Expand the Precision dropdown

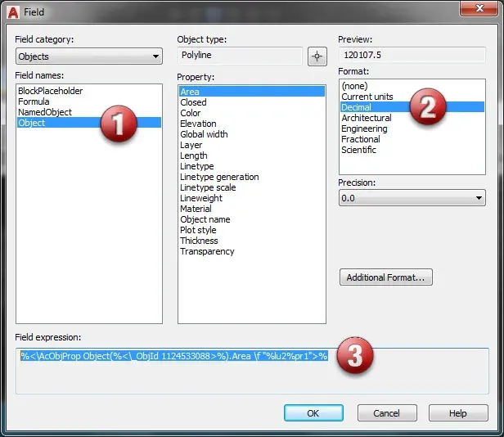coord(412,198)
